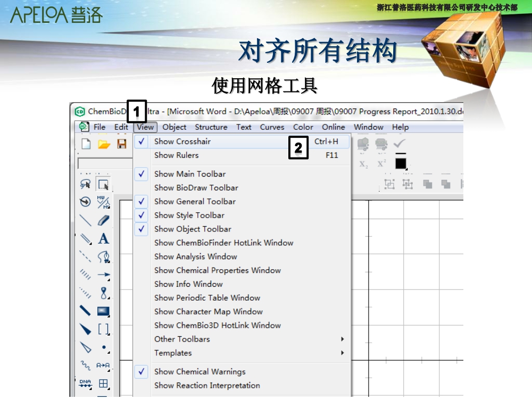This screenshot has width=532, height=399.
Task: Choose the Arrow tool
Action: point(103,275)
